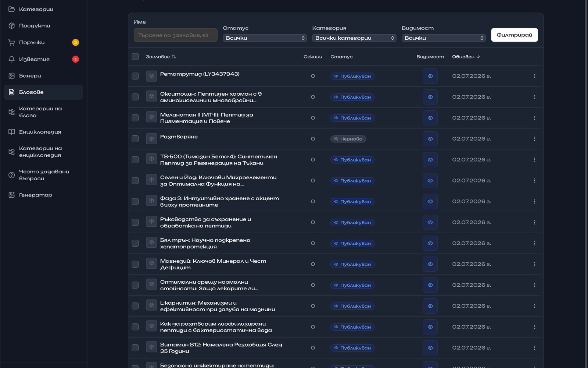Open the Видимост dropdown filter

pos(444,38)
